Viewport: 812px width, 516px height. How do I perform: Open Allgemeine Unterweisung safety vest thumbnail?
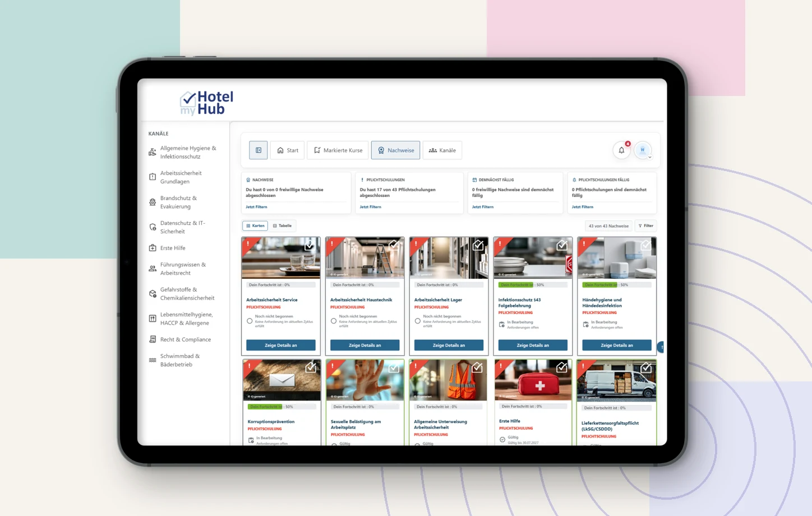(449, 380)
